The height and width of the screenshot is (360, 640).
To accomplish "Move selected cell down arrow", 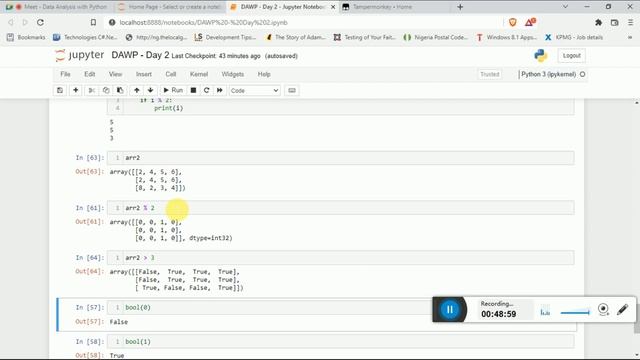I will click(x=151, y=90).
